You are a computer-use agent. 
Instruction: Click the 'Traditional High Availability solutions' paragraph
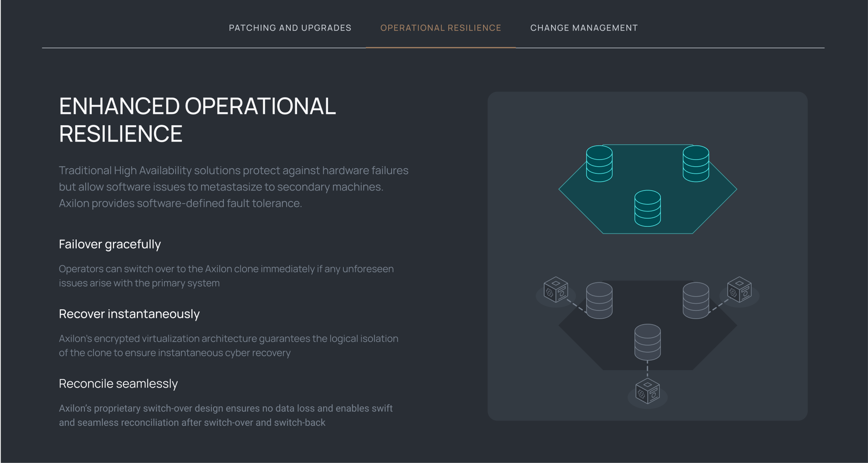[234, 187]
